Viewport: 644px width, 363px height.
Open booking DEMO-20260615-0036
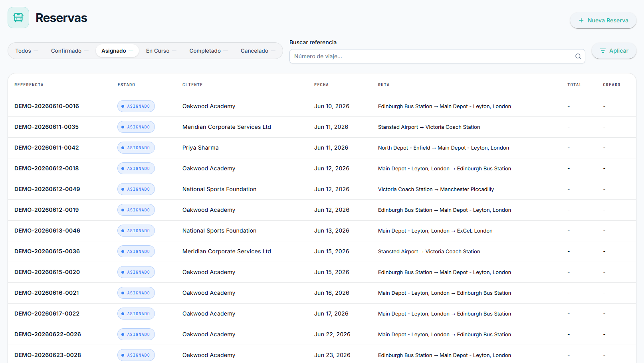tap(47, 251)
